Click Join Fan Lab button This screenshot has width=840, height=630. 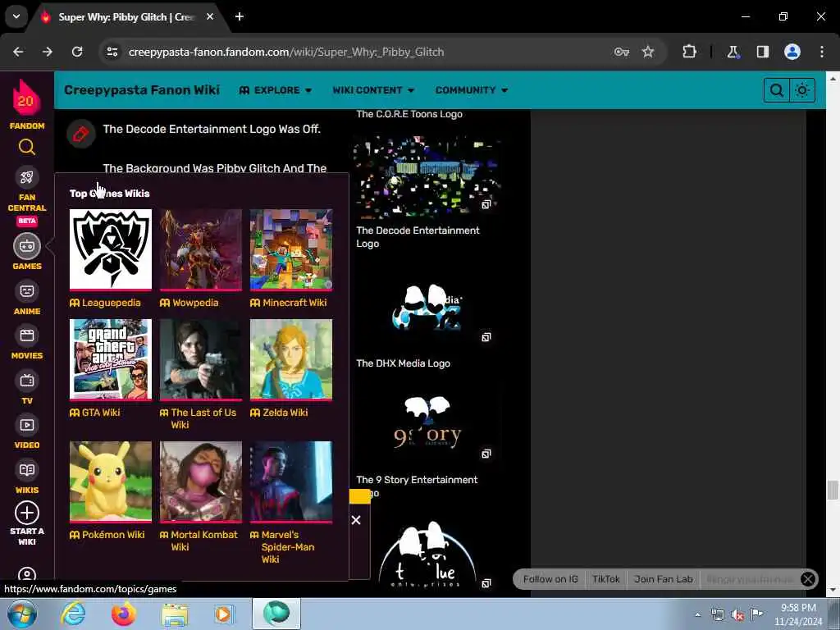(x=663, y=579)
